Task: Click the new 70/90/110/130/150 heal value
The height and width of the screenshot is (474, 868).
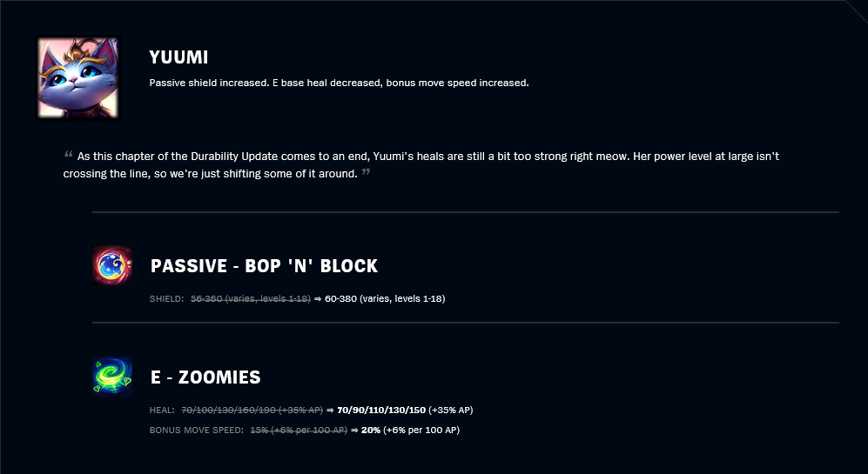Action: pos(405,411)
